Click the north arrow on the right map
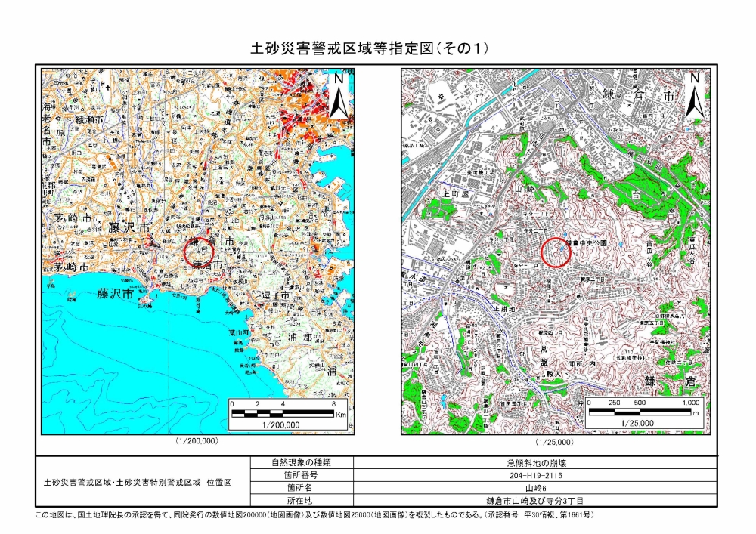Screen dimensions: 756x534 [x=695, y=96]
